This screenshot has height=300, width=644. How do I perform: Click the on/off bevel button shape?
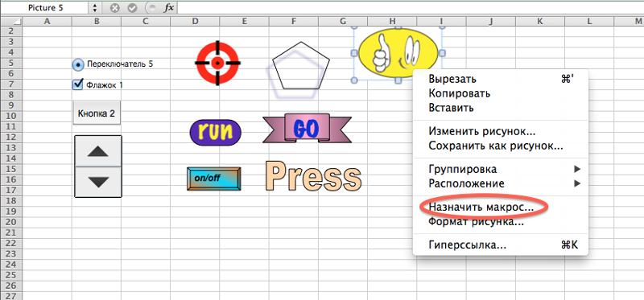tap(213, 179)
